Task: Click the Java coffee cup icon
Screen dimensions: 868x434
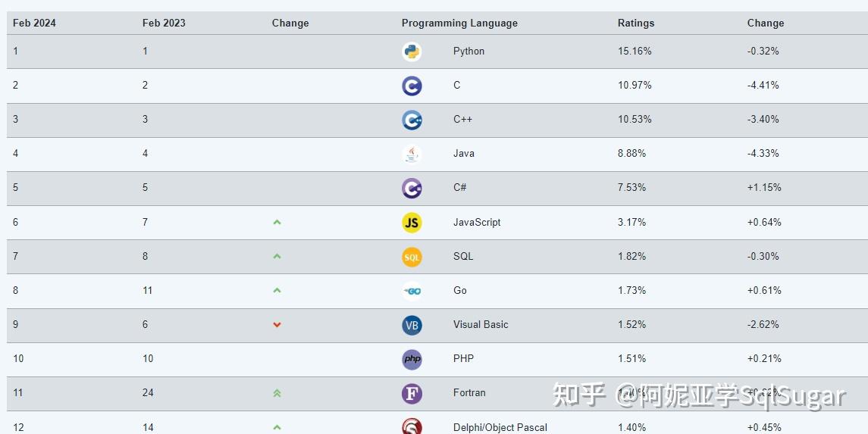Action: [412, 154]
